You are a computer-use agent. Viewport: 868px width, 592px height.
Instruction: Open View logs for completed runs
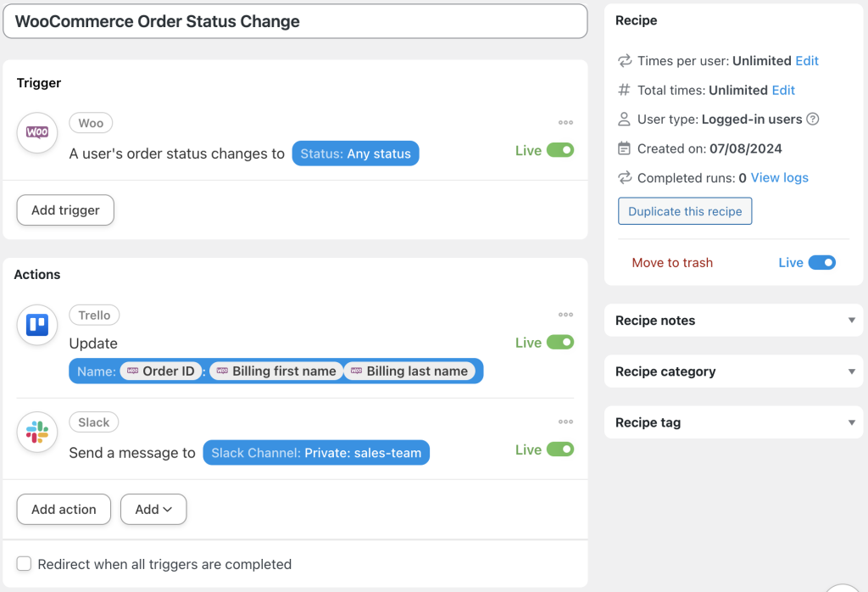coord(779,177)
